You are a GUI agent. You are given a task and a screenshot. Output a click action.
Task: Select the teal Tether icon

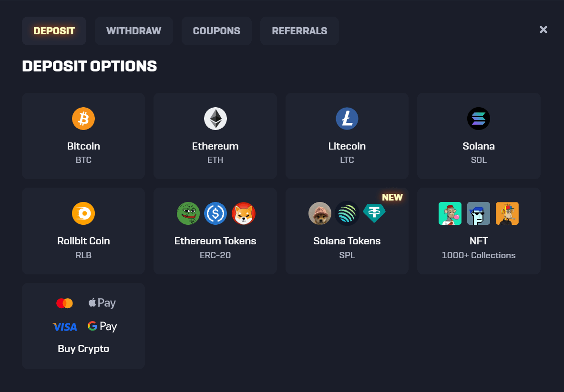pyautogui.click(x=374, y=212)
